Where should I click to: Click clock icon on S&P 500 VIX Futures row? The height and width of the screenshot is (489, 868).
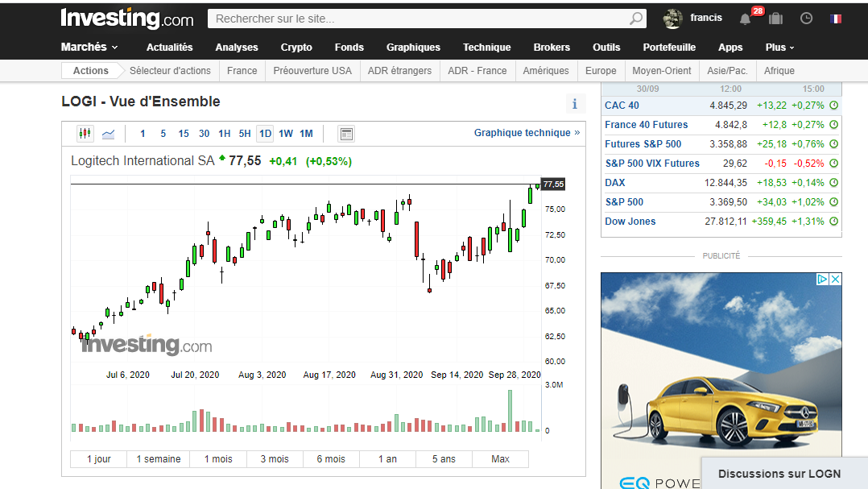click(x=833, y=164)
